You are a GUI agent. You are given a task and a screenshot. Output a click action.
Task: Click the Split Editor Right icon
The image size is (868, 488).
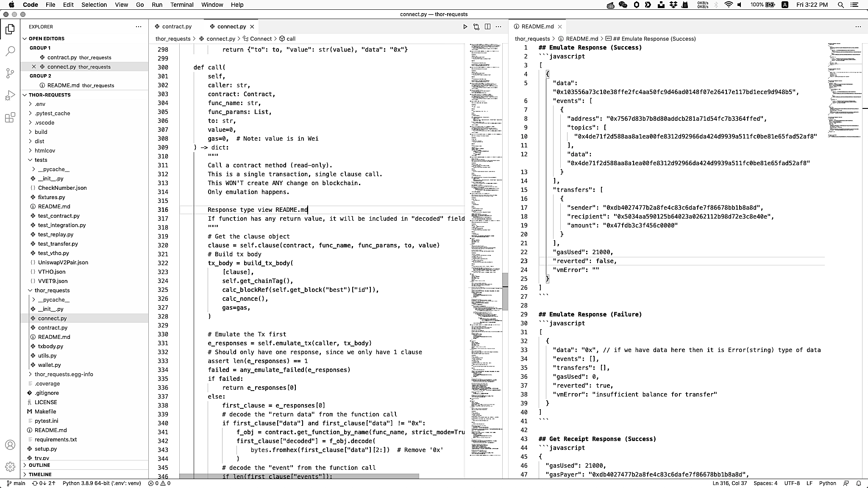[487, 27]
